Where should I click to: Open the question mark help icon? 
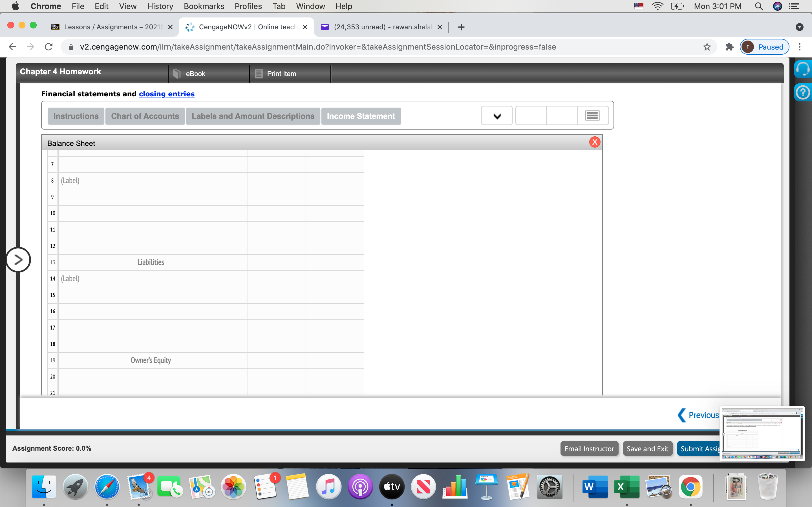pyautogui.click(x=803, y=93)
